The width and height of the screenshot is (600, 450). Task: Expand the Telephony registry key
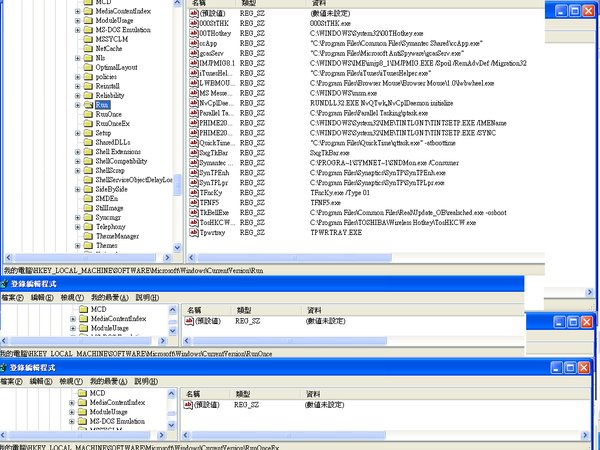pyautogui.click(x=78, y=227)
